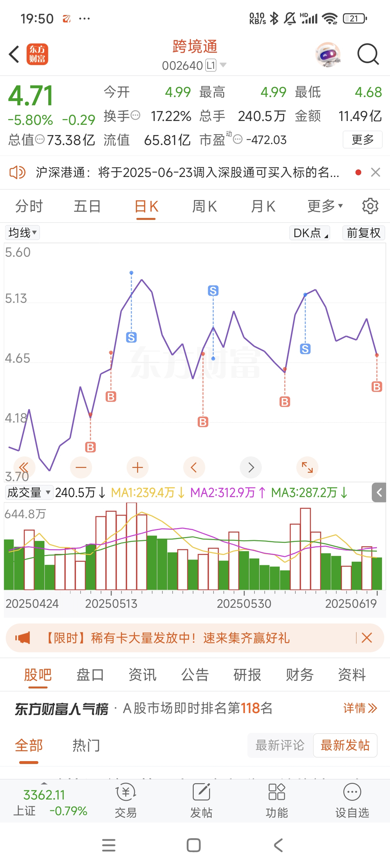This screenshot has height=868, width=390.
Task: Select the 全部 posts filter
Action: point(28,745)
